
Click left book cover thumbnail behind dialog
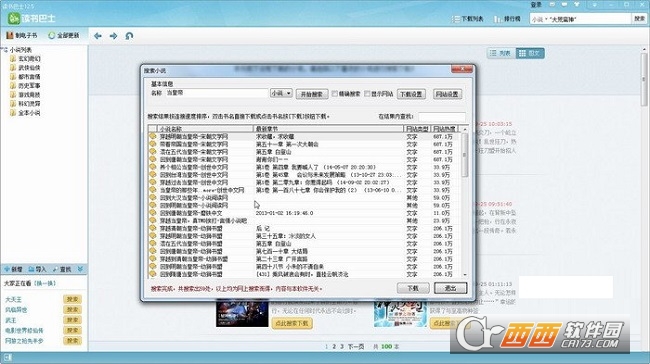coord(242,313)
